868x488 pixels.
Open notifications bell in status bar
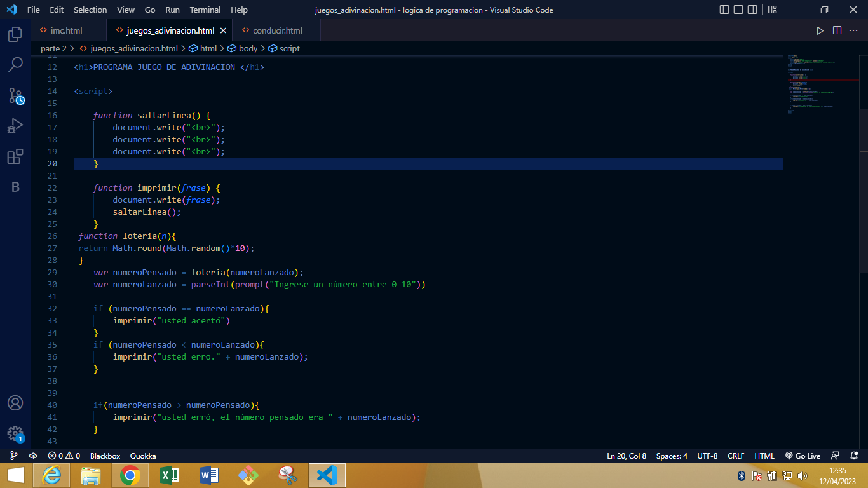coord(853,456)
